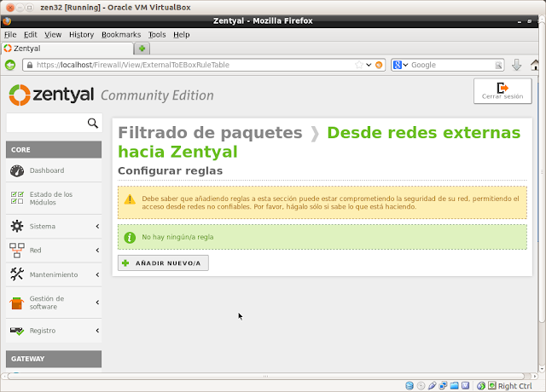Click the VirtualBox USB status icon

coord(432,385)
